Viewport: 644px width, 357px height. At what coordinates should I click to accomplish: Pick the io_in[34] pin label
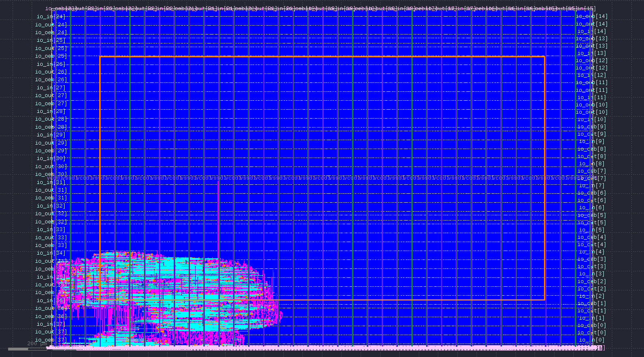[x=51, y=253]
